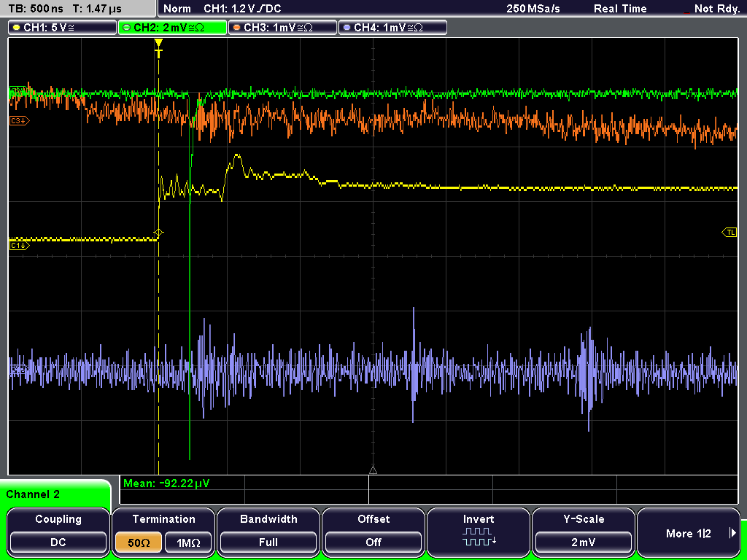Click the 250 MSa/s sample rate readout
This screenshot has width=747, height=560.
tap(533, 9)
